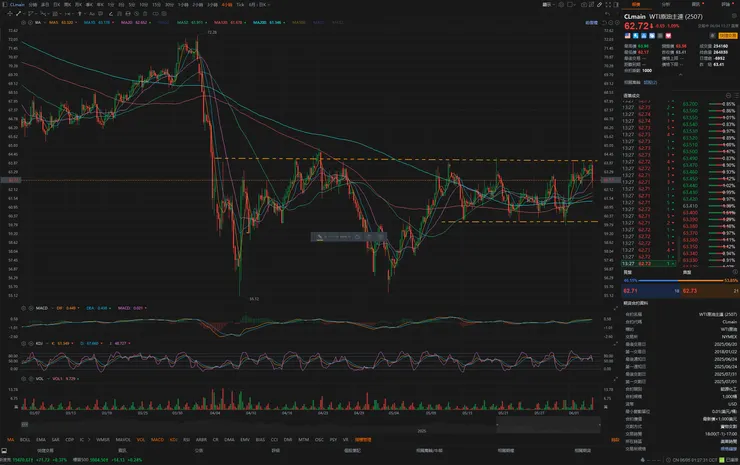Toggle the side panel layout icon
This screenshot has width=740, height=465.
coord(616,4)
